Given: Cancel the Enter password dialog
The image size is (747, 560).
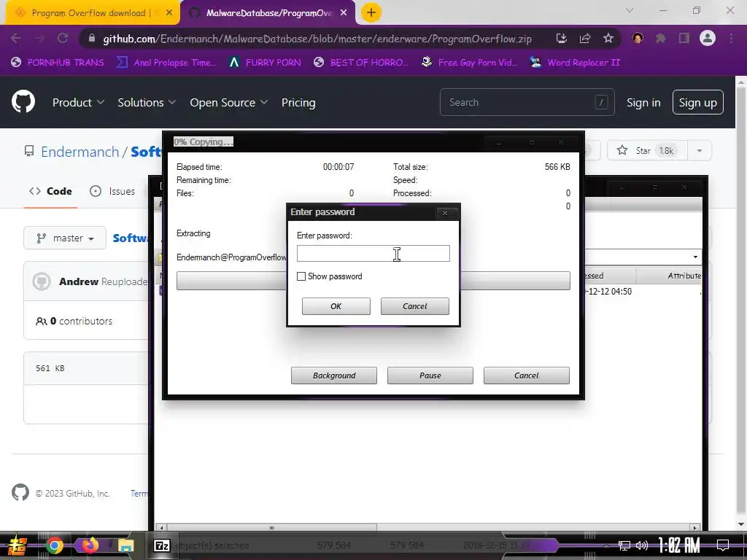Looking at the screenshot, I should (x=414, y=306).
